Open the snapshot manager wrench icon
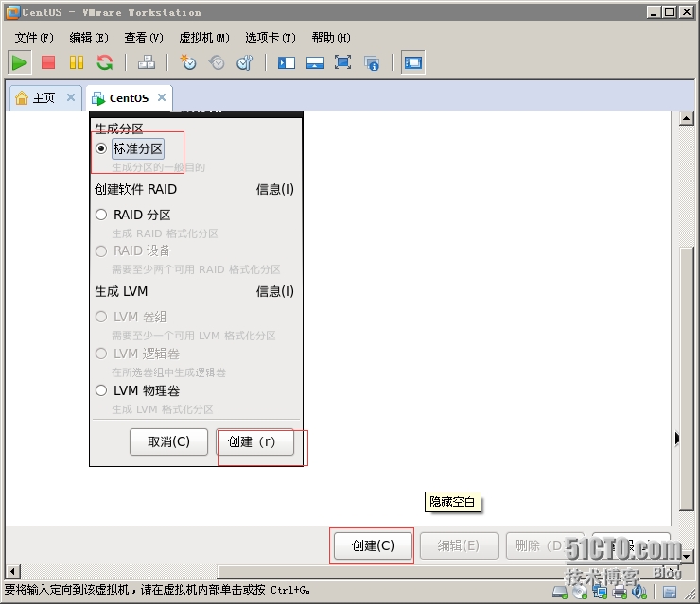The height and width of the screenshot is (604, 700). point(245,62)
